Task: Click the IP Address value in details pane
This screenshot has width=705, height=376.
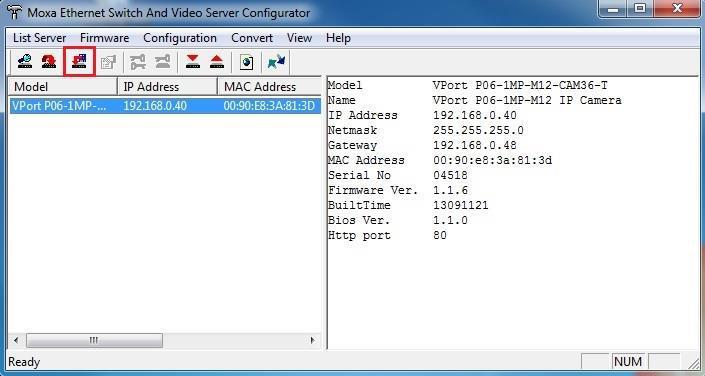Action: 475,115
